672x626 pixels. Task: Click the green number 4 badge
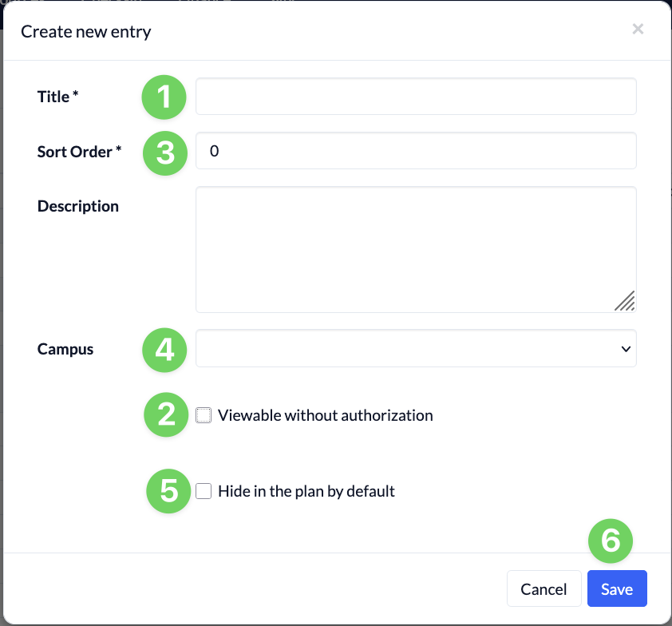coord(164,350)
